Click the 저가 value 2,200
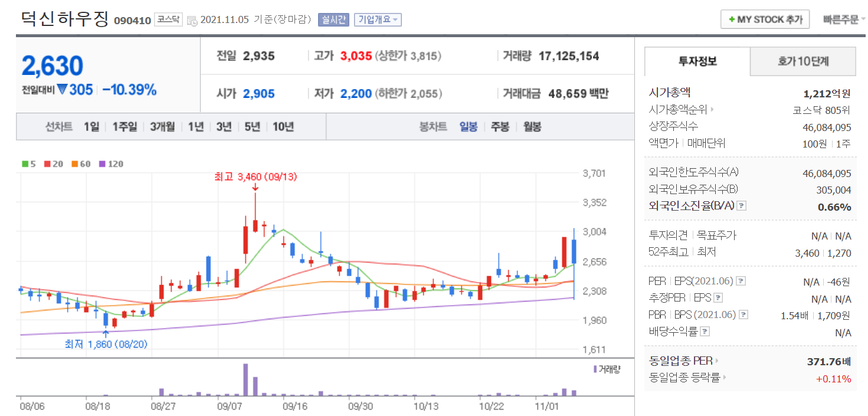 pos(356,94)
